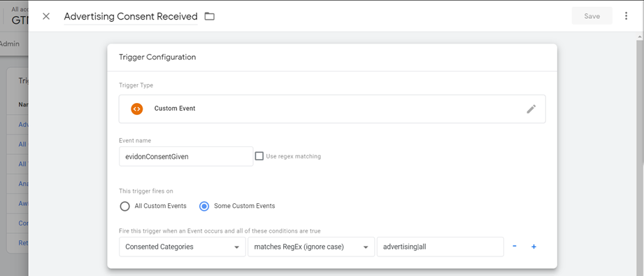Click the Trigger Configuration heading
The height and width of the screenshot is (276, 644).
click(x=157, y=57)
